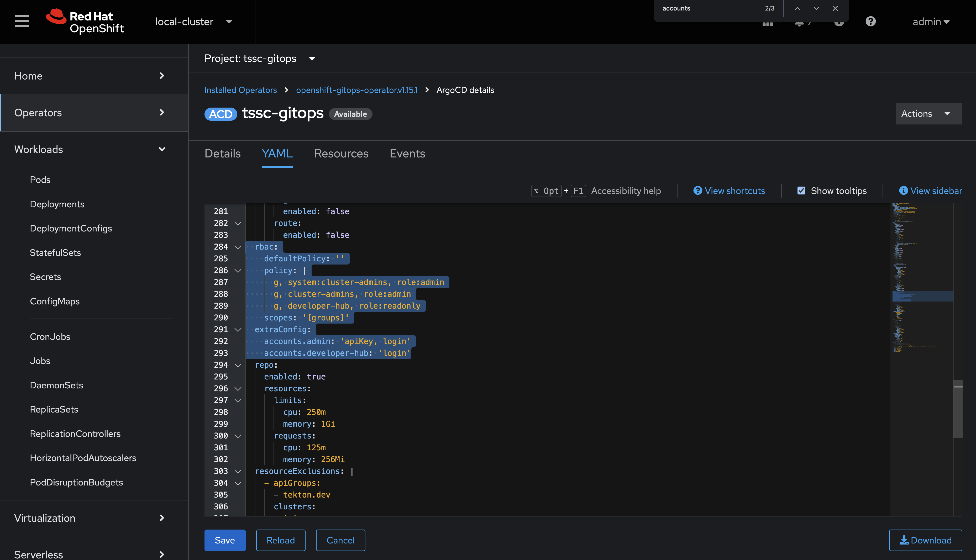Viewport: 976px width, 560px height.
Task: Cancel YAML editing
Action: pyautogui.click(x=340, y=540)
